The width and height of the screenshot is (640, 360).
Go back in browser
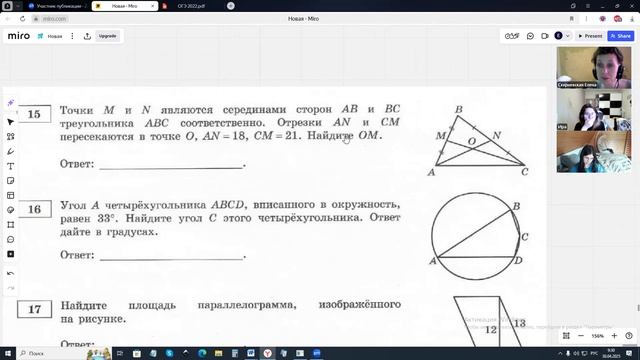pos(8,19)
